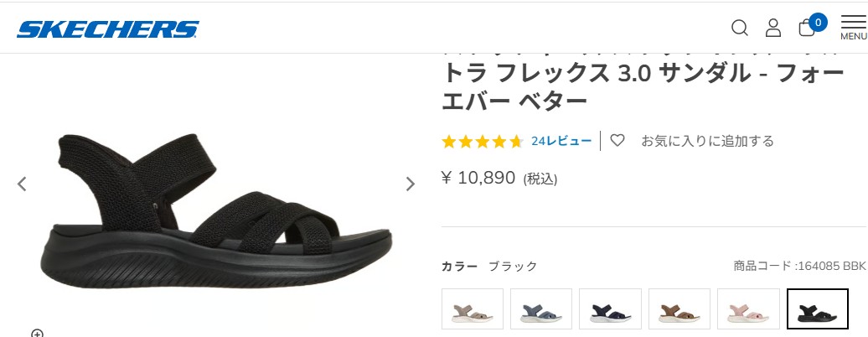Viewport: 868px width, 337px height.
Task: Show the previous product image
Action: click(x=22, y=184)
